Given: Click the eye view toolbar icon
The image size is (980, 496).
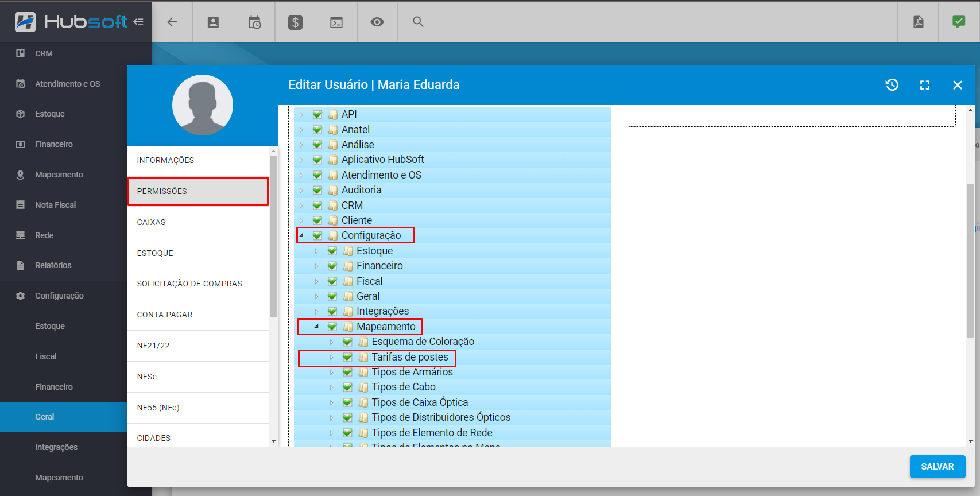Looking at the screenshot, I should (x=377, y=22).
